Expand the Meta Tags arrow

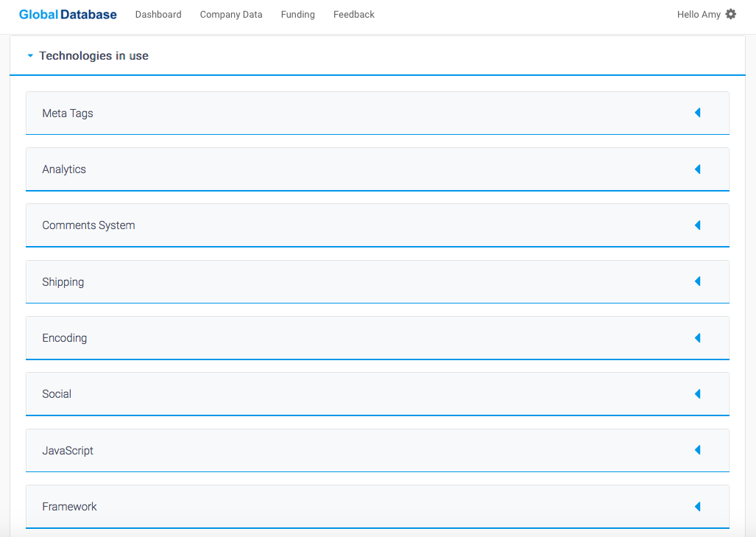698,113
